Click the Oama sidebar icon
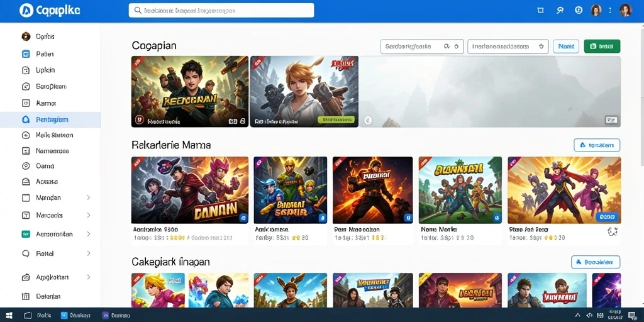Image resolution: width=644 pixels, height=322 pixels. tap(26, 166)
